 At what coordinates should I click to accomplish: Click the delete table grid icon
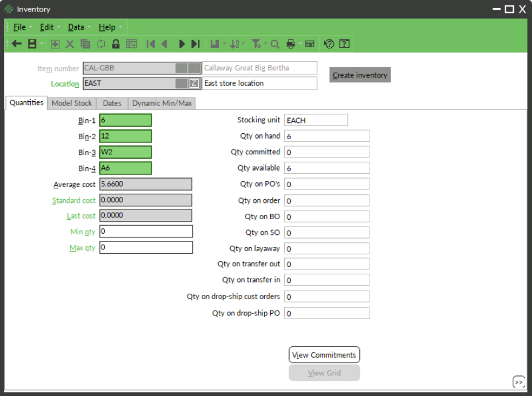pyautogui.click(x=131, y=44)
